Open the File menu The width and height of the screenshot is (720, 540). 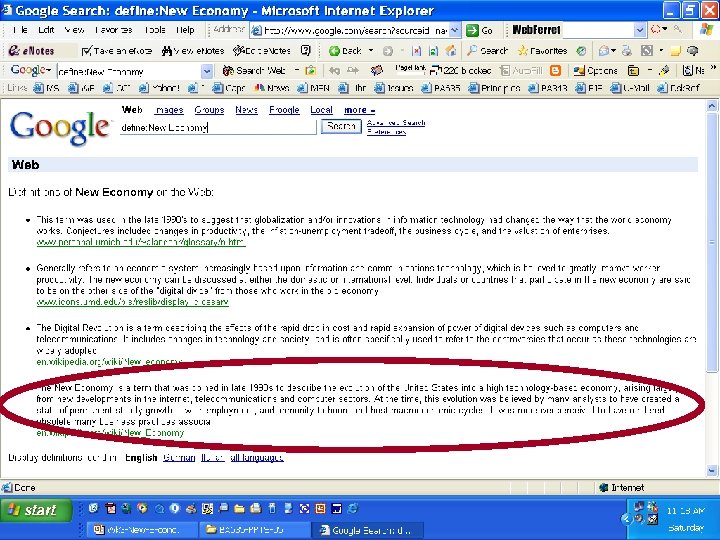point(20,30)
